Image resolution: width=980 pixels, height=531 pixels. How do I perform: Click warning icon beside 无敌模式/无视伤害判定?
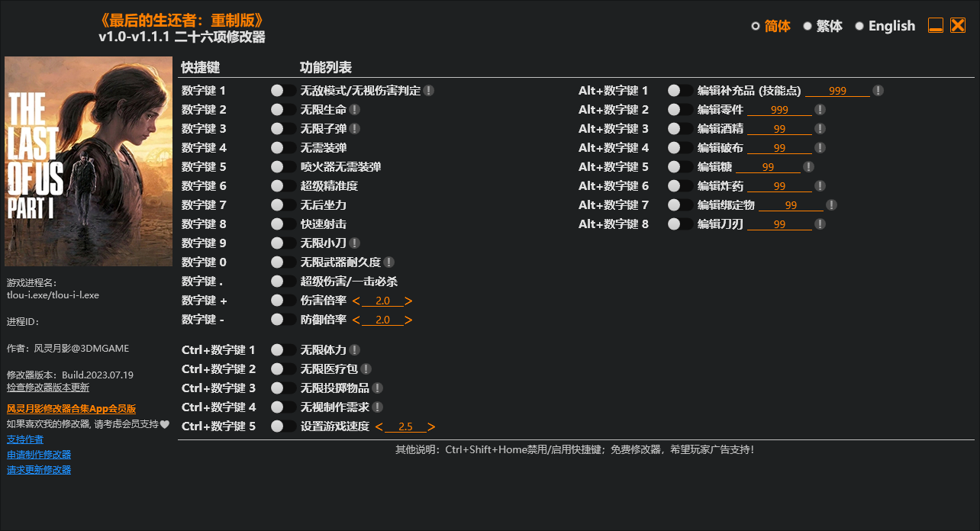pyautogui.click(x=429, y=90)
